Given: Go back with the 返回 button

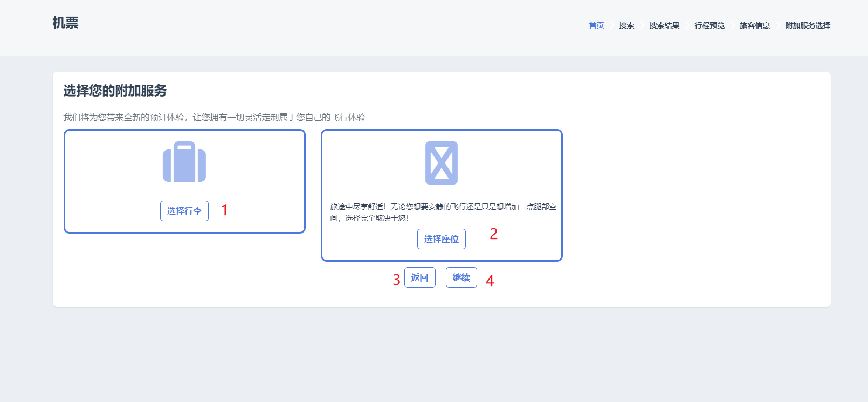Looking at the screenshot, I should pos(419,277).
